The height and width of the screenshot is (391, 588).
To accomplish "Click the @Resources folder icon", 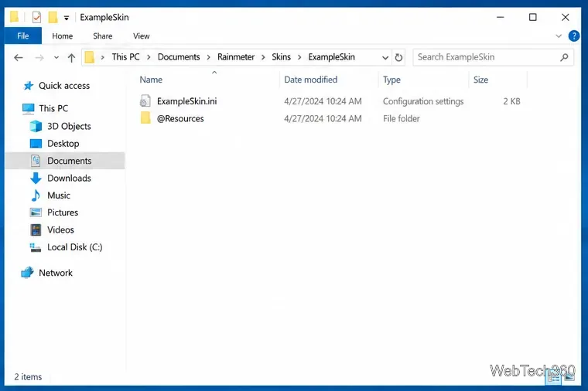I will point(145,117).
